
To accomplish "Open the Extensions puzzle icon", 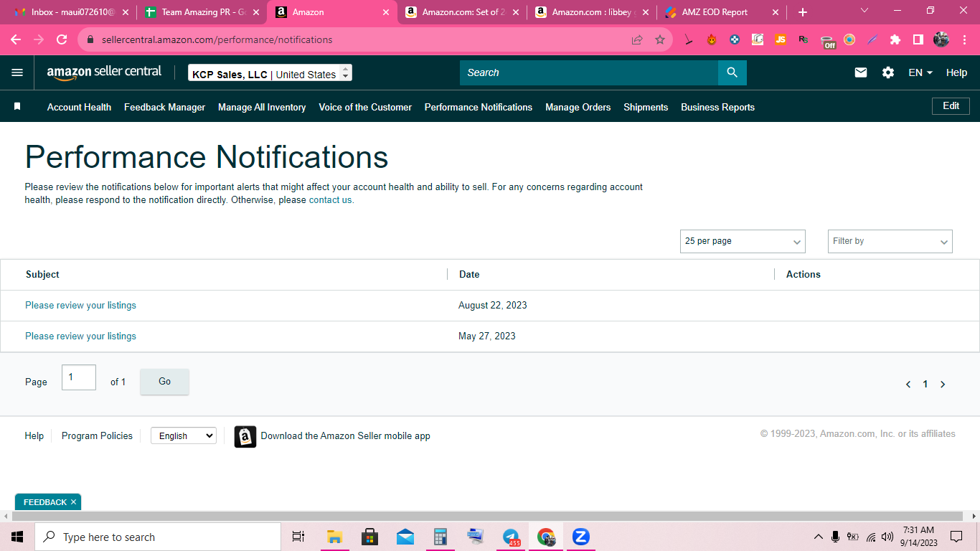I will point(895,39).
